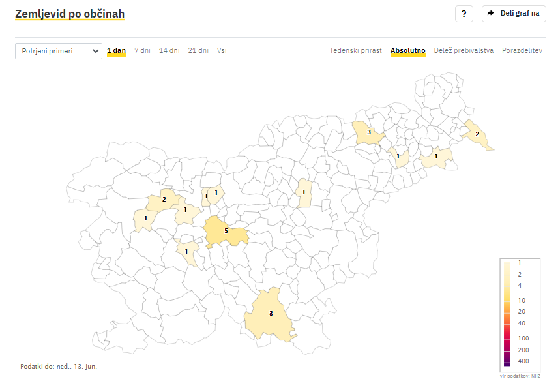
Task: Switch to 'Tedenski prirast' view
Action: [x=355, y=50]
